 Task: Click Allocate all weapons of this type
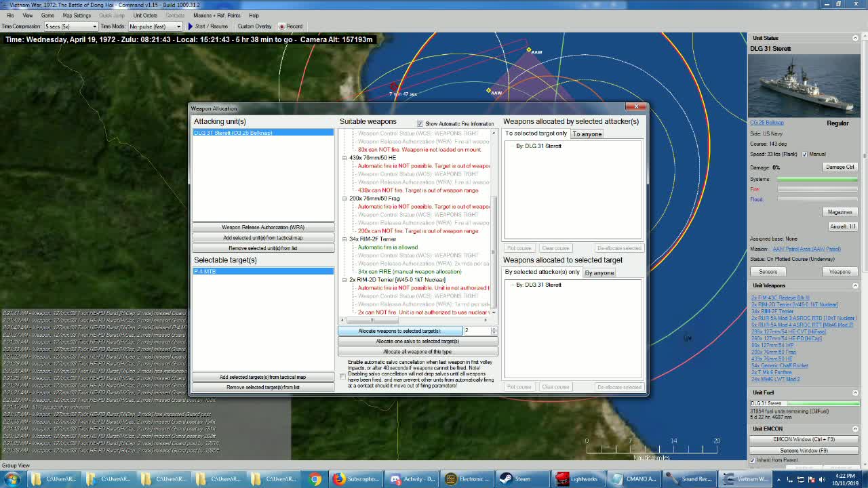point(418,352)
